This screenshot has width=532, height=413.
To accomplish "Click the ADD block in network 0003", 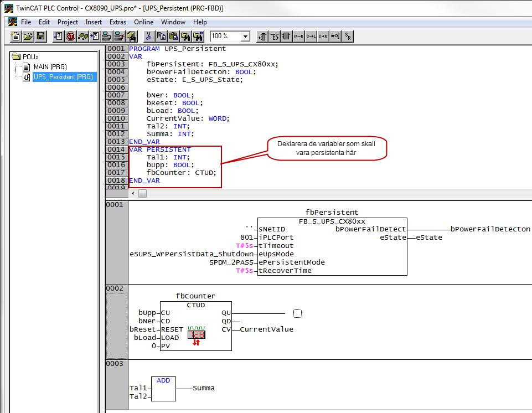I will pos(163,389).
